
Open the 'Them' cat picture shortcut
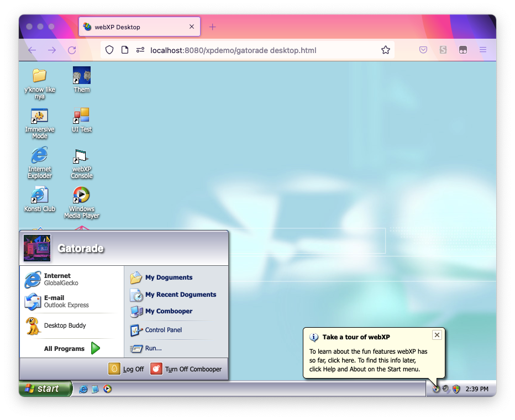(81, 76)
